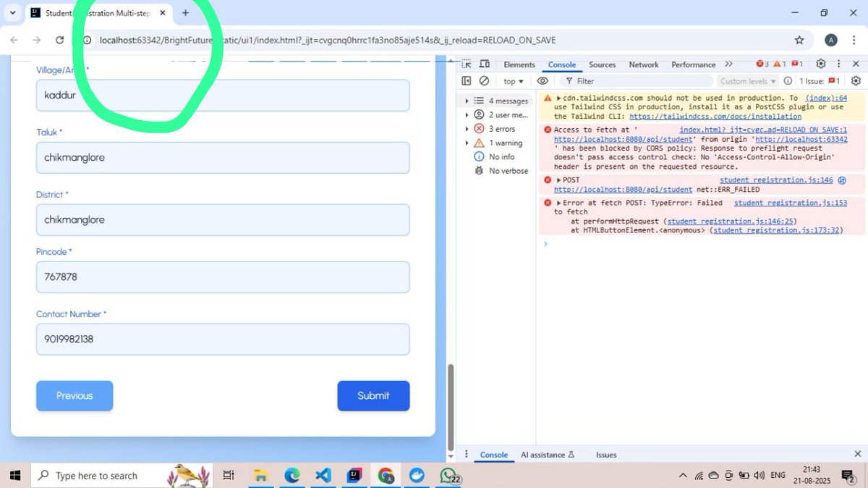Viewport: 868px width, 488px height.
Task: Open the 'top' JavaScript context dropdown
Action: click(x=513, y=81)
